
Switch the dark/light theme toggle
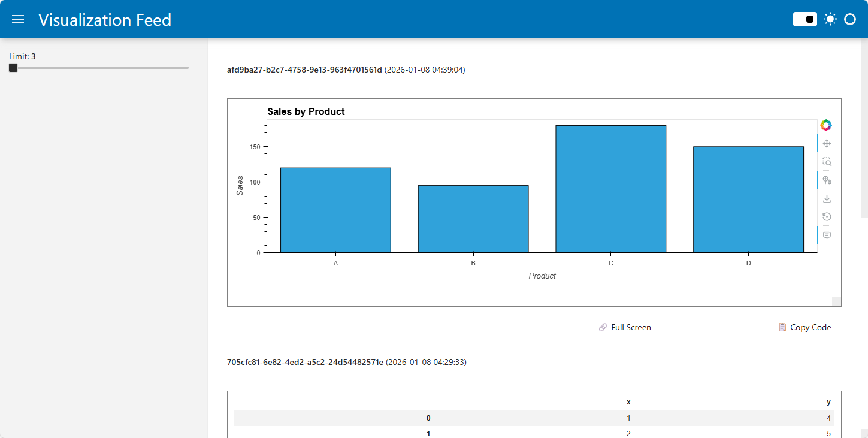point(805,19)
